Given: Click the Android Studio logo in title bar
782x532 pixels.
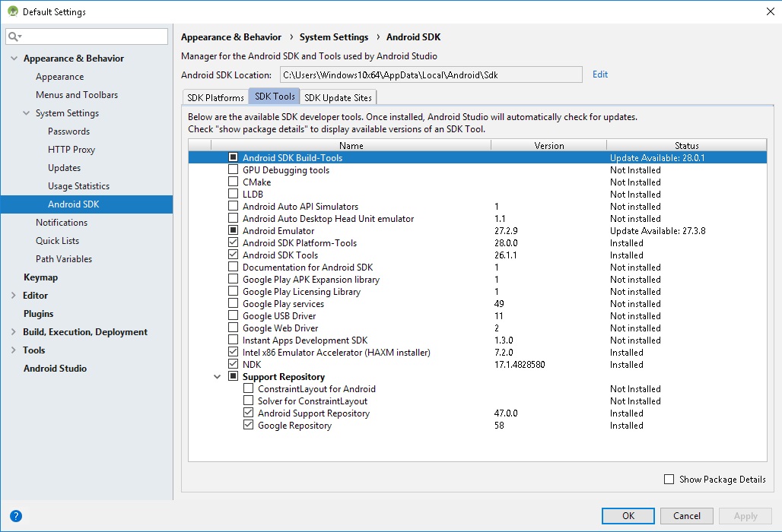Looking at the screenshot, I should point(12,11).
